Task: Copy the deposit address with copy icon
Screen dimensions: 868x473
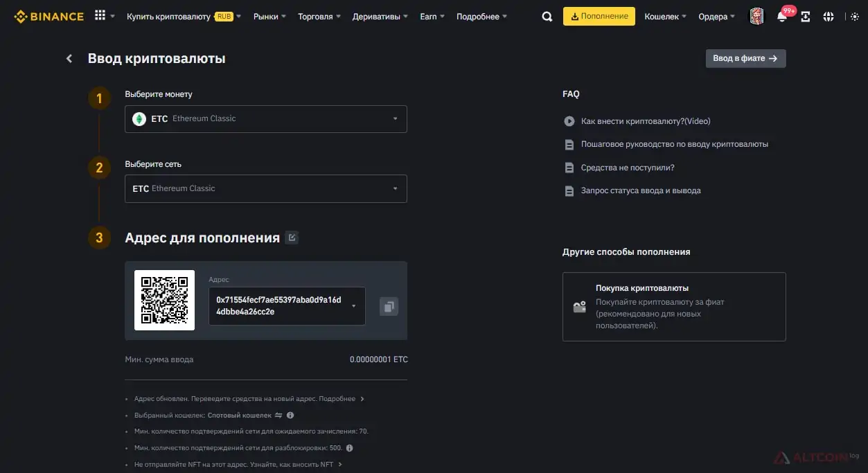Action: [389, 306]
